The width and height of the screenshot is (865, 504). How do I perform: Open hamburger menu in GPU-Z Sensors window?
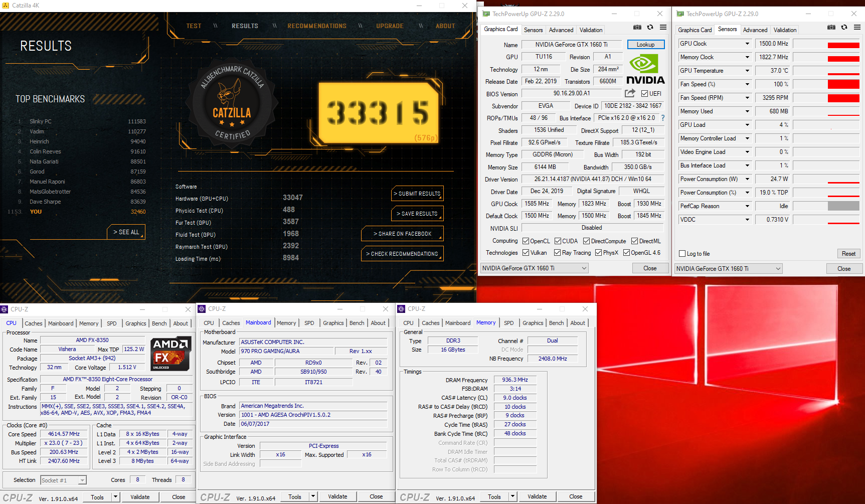pyautogui.click(x=857, y=27)
